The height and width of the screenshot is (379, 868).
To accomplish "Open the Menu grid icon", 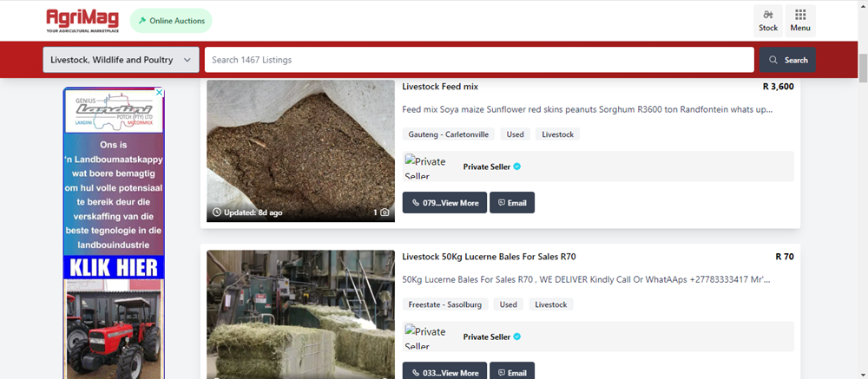I will (800, 21).
